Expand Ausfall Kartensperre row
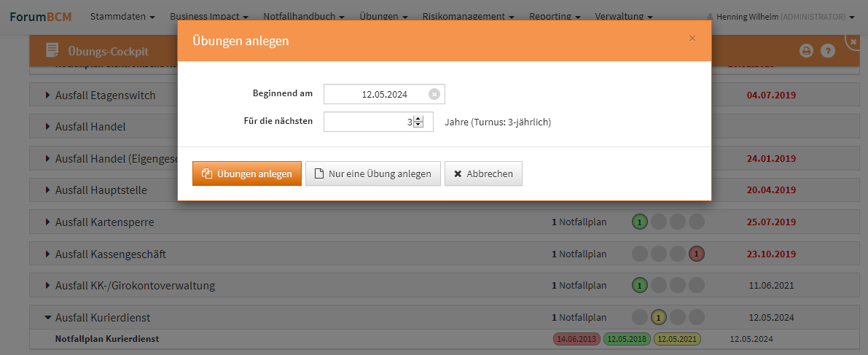Viewport: 868px width, 355px height. (48, 222)
